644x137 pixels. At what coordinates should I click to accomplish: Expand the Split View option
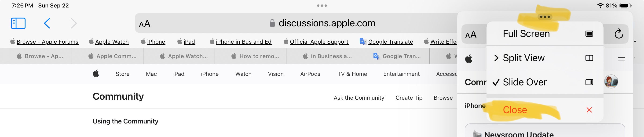click(523, 58)
